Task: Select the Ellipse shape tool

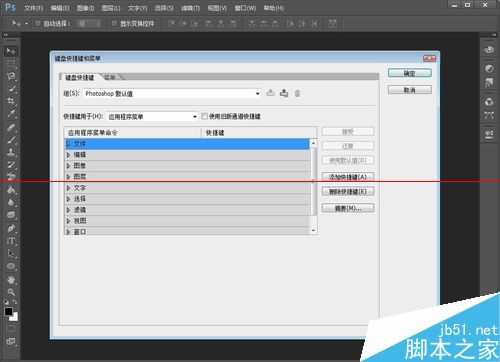Action: pos(11,266)
